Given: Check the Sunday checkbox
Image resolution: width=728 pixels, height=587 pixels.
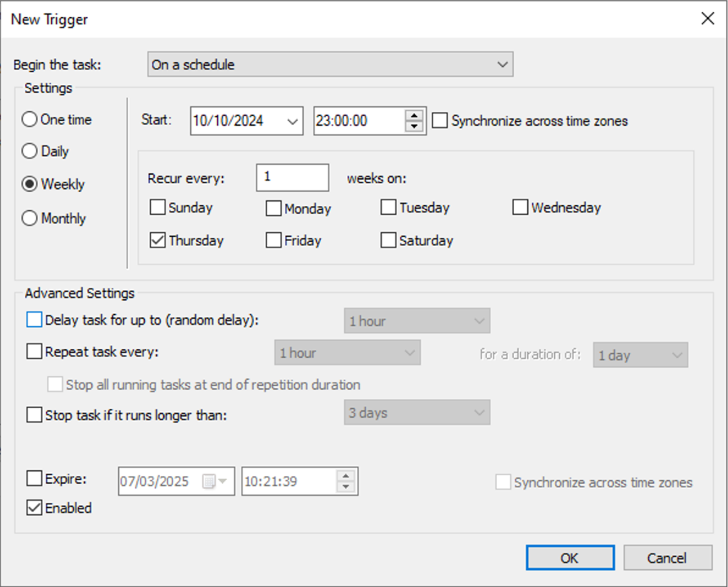Looking at the screenshot, I should [x=158, y=208].
